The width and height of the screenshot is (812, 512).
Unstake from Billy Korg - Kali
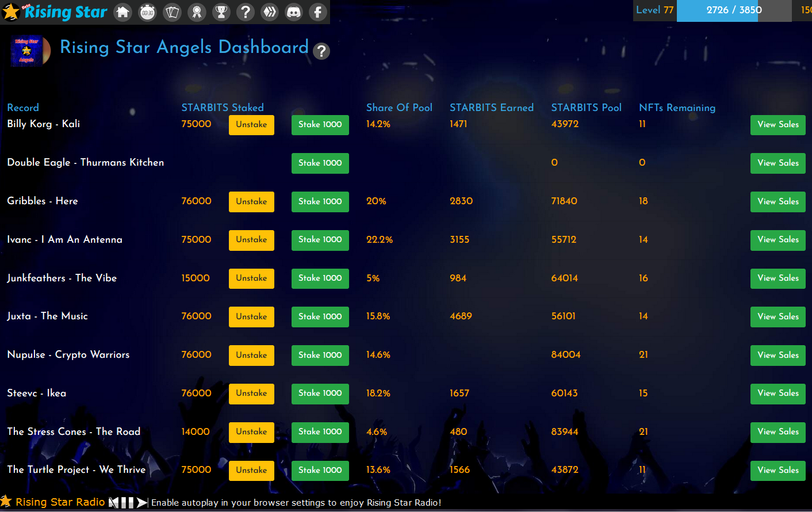[251, 125]
